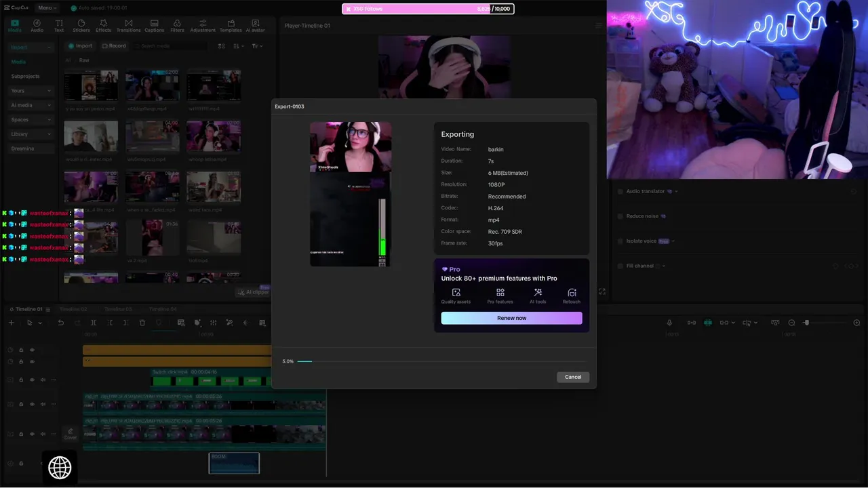Open the Templates panel

click(231, 26)
